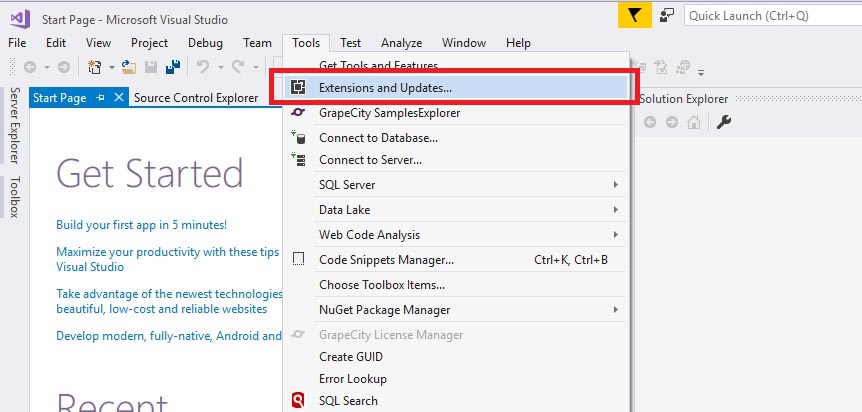862x412 pixels.
Task: Open the Analyze menu
Action: [x=402, y=43]
